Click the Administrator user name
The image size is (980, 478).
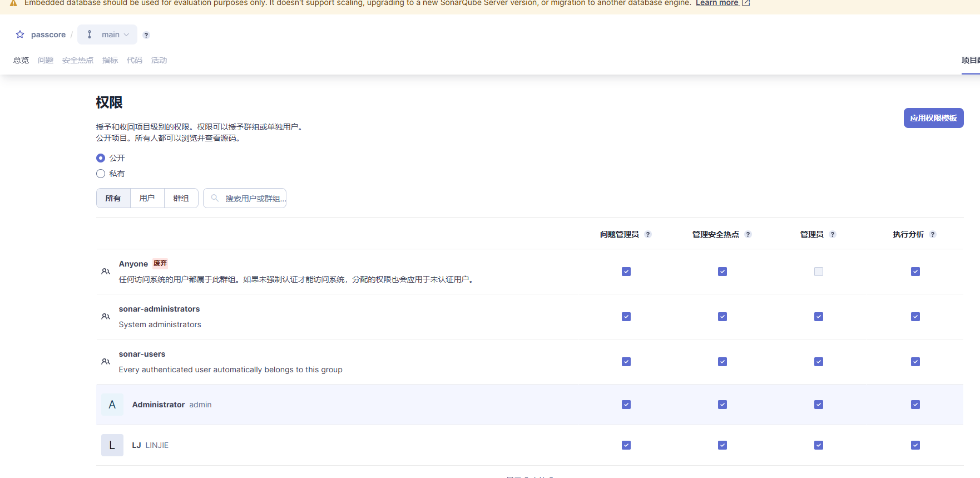point(159,405)
